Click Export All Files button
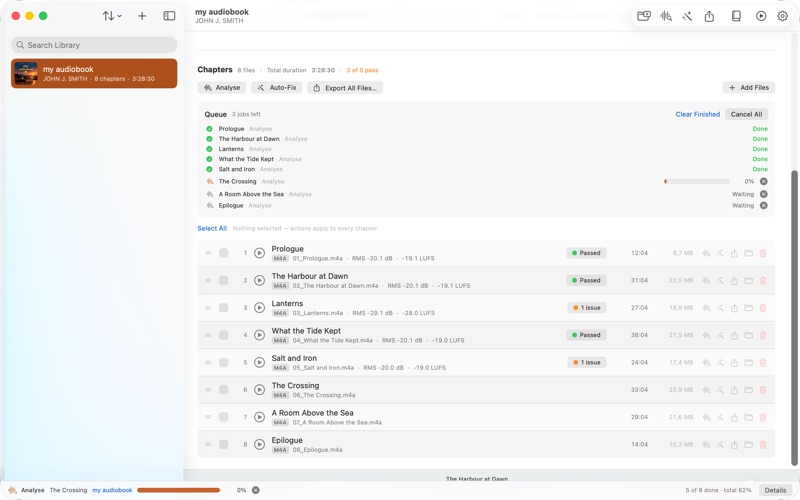The height and width of the screenshot is (500, 800). click(345, 88)
